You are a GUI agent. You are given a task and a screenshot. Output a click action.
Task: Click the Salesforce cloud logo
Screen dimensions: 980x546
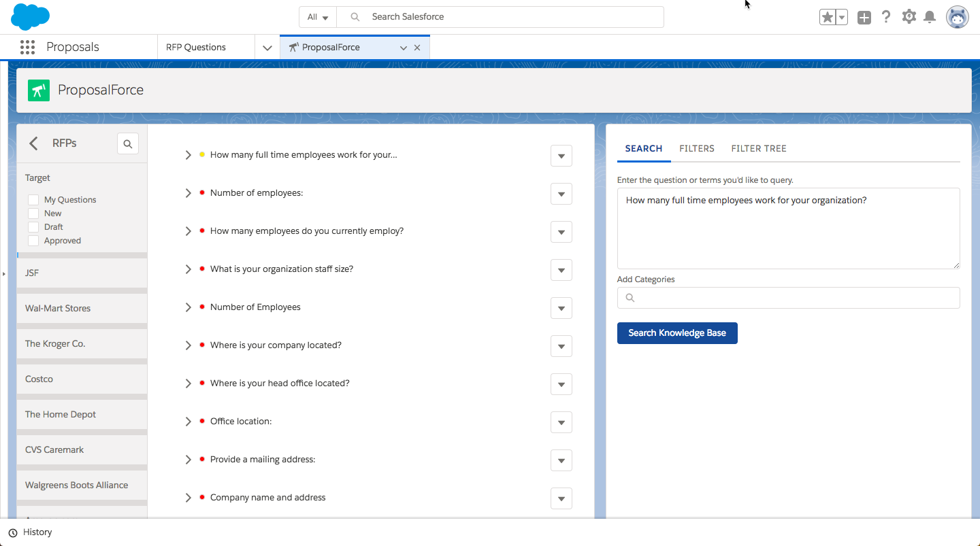point(30,17)
